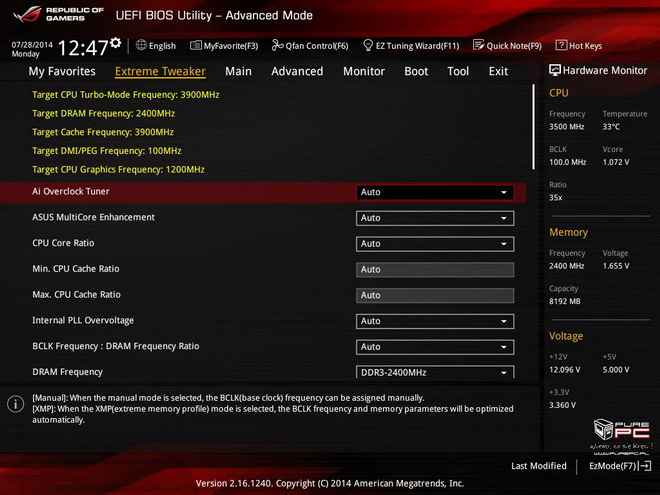This screenshot has height=495, width=660.
Task: Select the Ai Overclock Tuner row label
Action: pos(71,192)
